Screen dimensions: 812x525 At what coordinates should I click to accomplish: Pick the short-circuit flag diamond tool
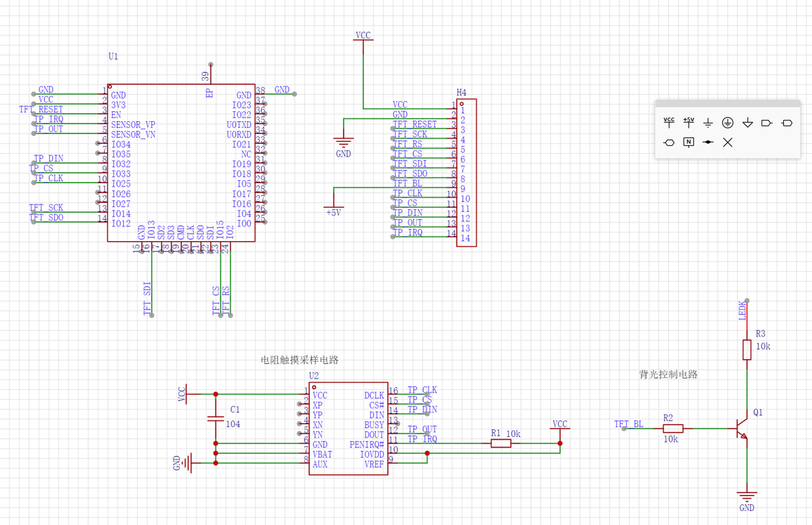[x=708, y=142]
